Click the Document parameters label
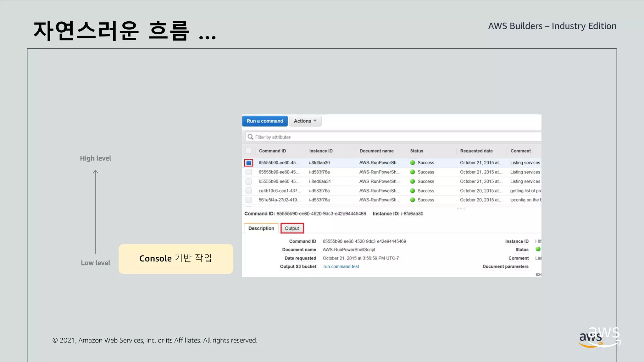644x362 pixels. pyautogui.click(x=505, y=266)
